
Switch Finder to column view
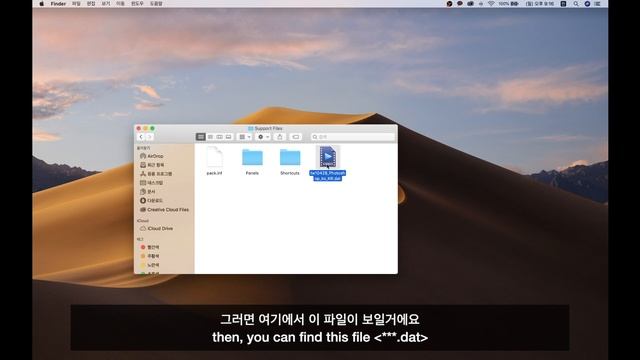click(219, 137)
